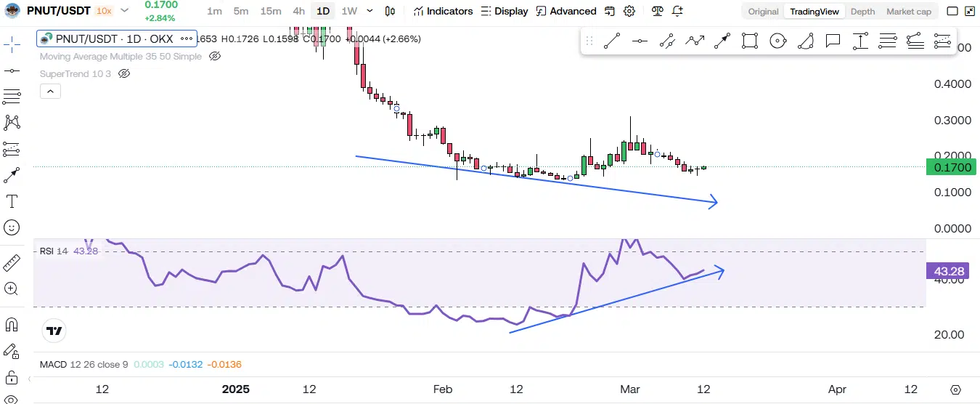Collapse the indicator legend list
This screenshot has height=404, width=980.
[50, 91]
